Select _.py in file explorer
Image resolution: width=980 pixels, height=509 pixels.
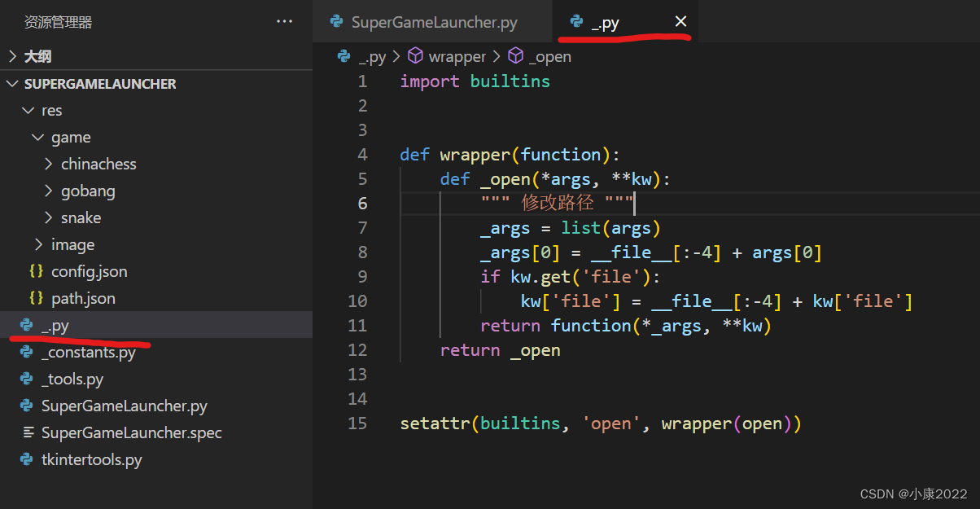pos(156,325)
